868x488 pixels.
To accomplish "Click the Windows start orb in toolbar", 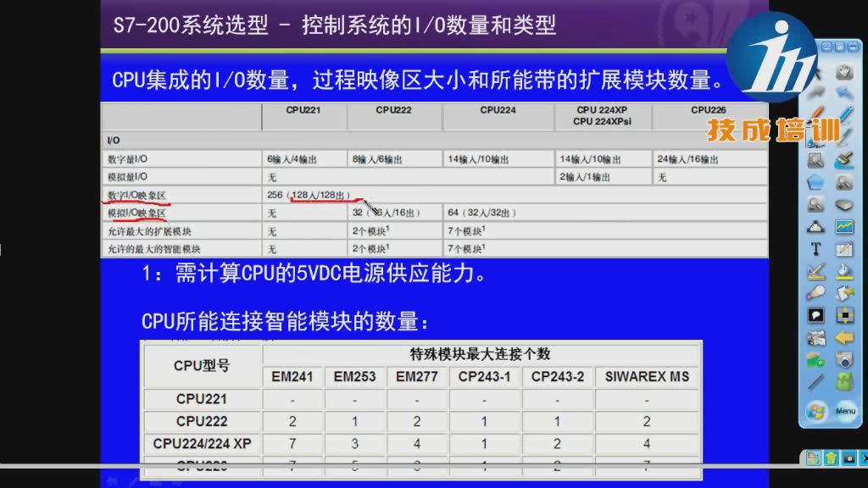I will coord(816,411).
